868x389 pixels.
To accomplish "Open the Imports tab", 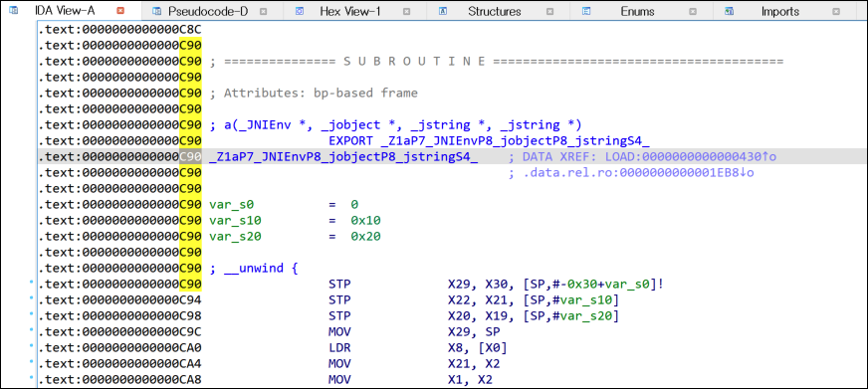I will pos(780,11).
